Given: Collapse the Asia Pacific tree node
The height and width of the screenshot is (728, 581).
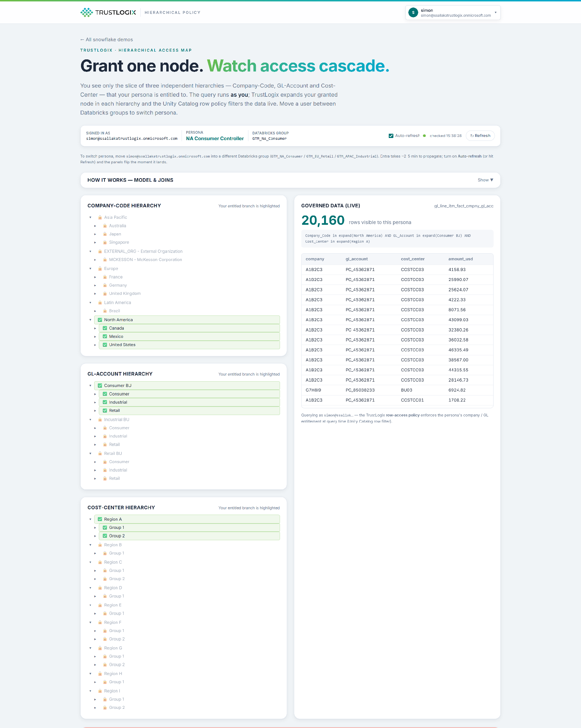Looking at the screenshot, I should [90, 217].
